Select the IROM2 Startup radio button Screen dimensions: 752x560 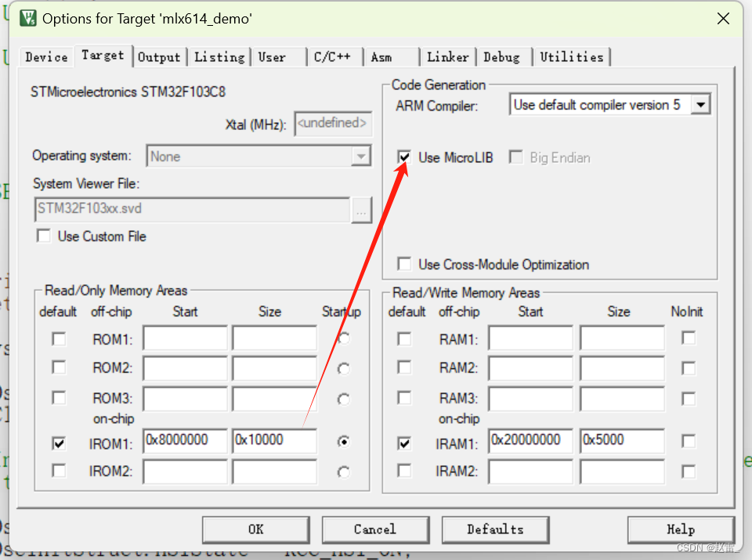click(343, 471)
